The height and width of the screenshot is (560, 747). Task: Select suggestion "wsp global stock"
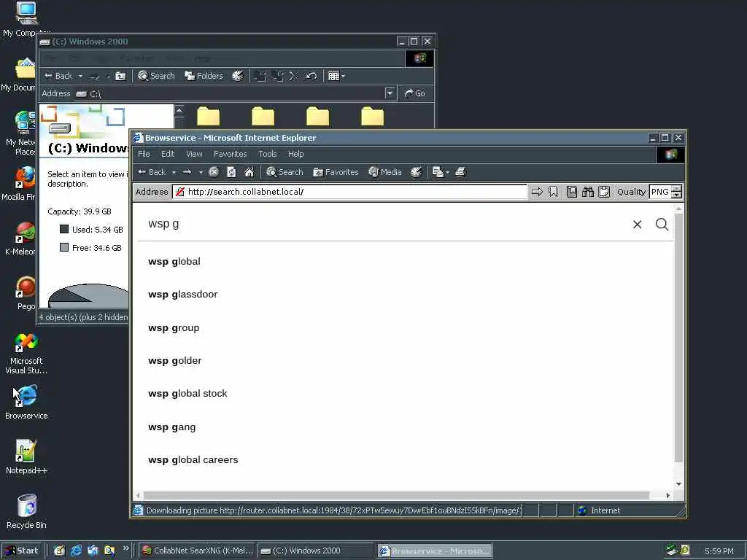[187, 393]
